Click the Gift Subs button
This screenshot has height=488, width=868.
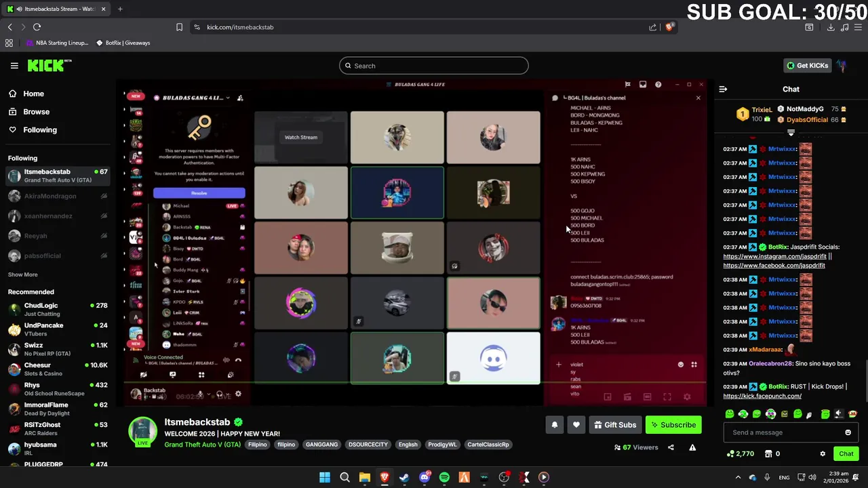pyautogui.click(x=614, y=425)
